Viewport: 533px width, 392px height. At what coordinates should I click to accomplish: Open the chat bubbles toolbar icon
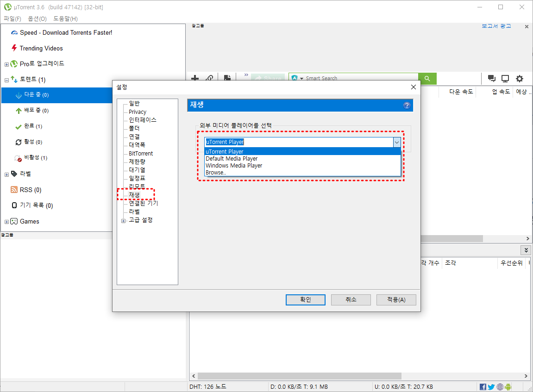pyautogui.click(x=491, y=79)
